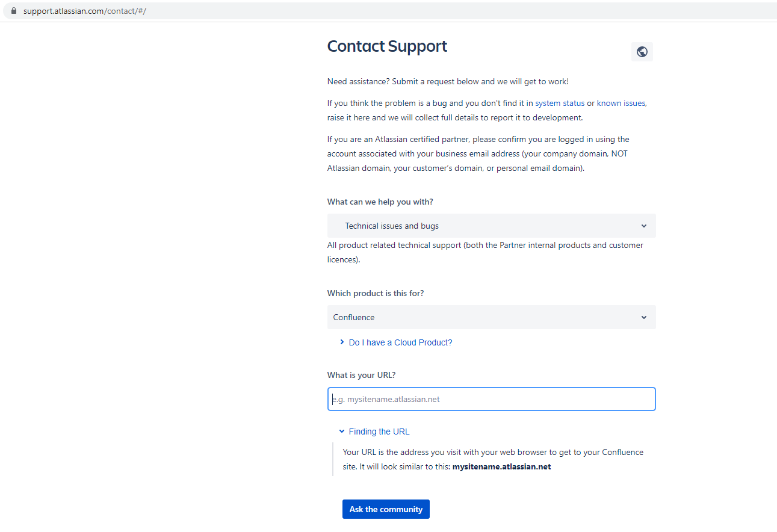This screenshot has width=777, height=532.
Task: Select the globe button near Contact Support heading
Action: [x=642, y=52]
